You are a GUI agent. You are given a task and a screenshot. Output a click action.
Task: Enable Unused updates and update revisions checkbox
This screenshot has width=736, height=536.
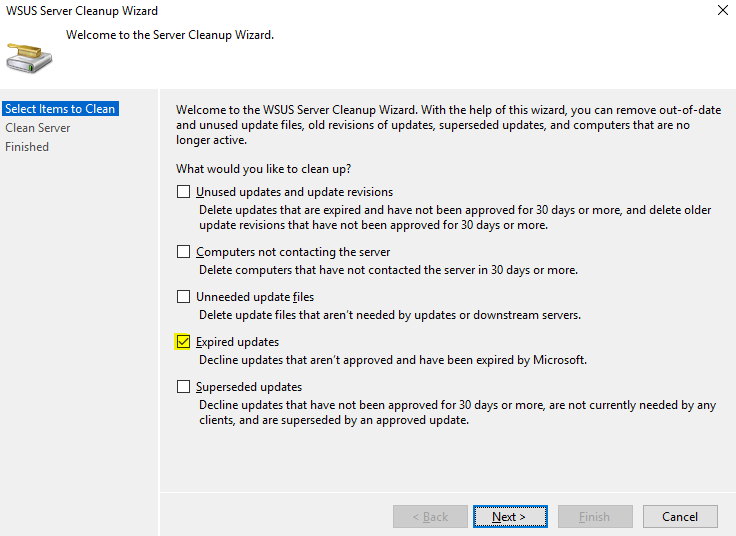pos(183,191)
